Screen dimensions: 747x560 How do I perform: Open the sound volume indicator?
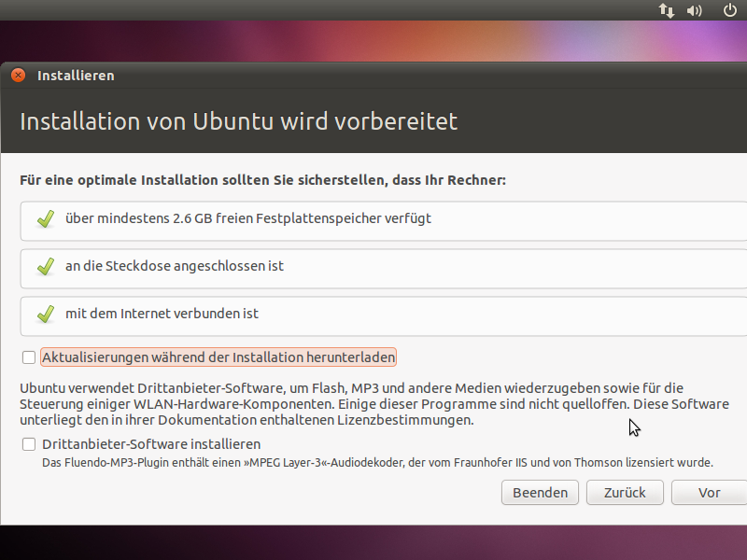pos(694,10)
